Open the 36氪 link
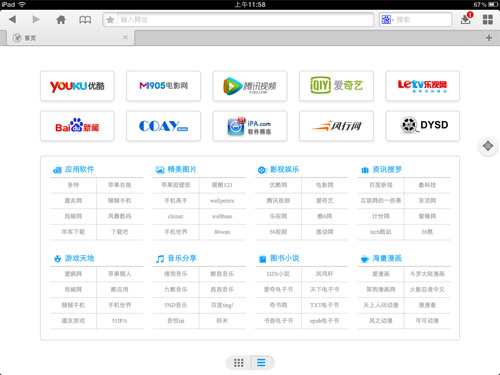Viewport: 500px width, 375px height. coord(427,232)
